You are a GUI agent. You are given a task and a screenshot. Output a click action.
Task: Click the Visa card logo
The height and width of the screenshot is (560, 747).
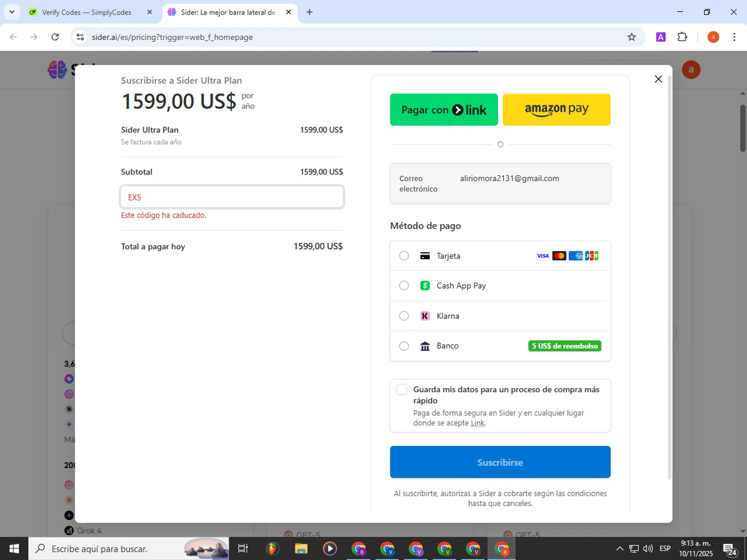tap(542, 256)
